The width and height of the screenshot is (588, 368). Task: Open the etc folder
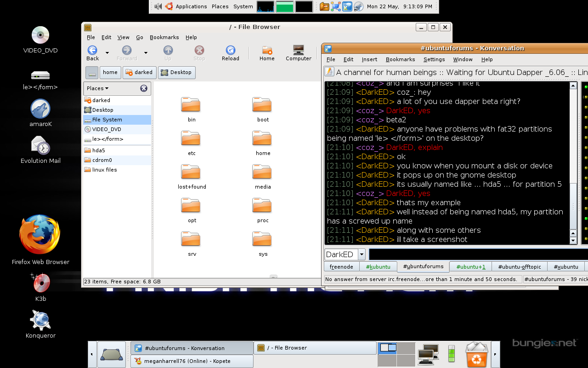(191, 139)
